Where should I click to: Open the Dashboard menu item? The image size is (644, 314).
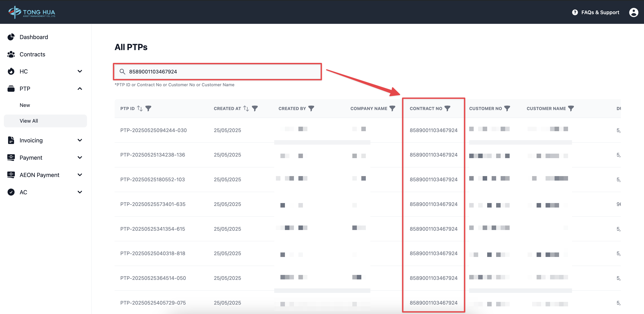[34, 37]
